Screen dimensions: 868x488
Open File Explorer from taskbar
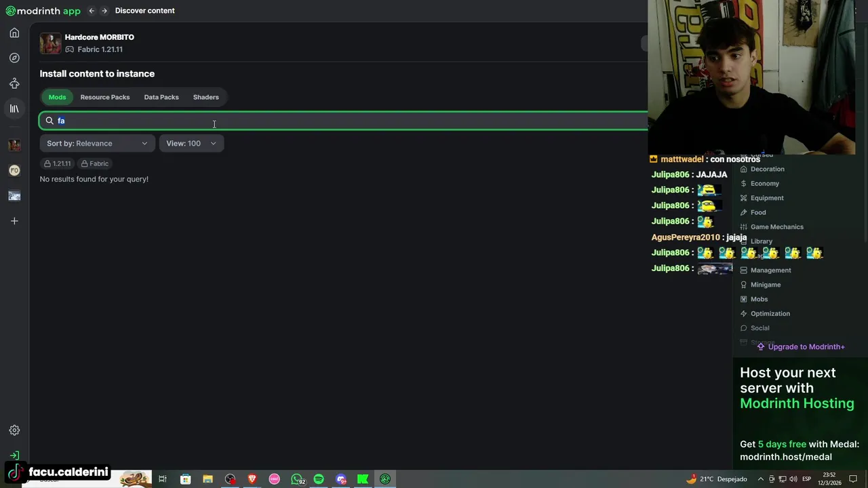tap(208, 479)
